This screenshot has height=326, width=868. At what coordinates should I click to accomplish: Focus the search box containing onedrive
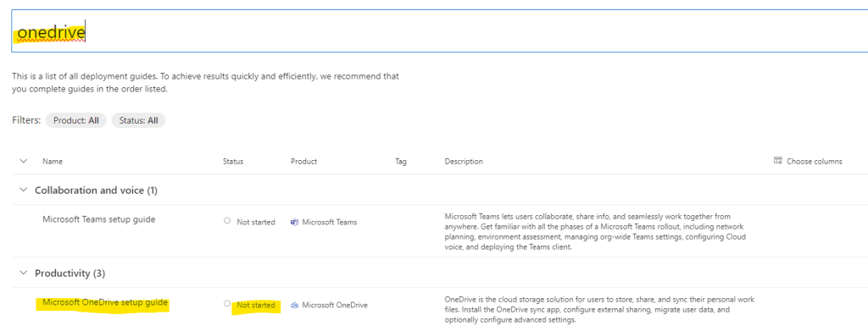point(440,31)
